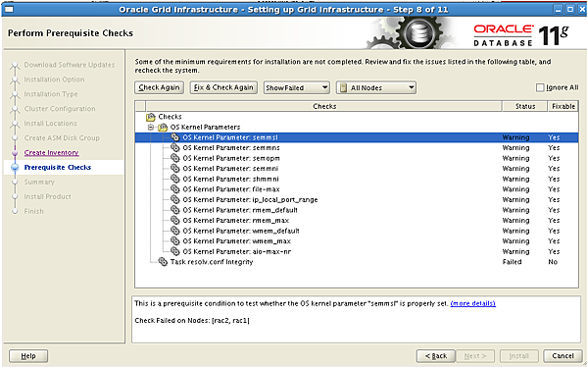Open the All Nodes dropdown
588x368 pixels.
[376, 87]
